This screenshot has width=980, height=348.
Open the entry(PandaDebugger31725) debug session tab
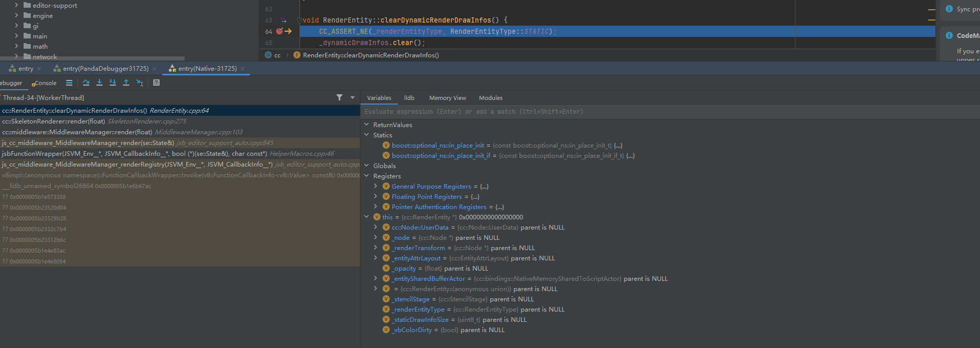coord(106,69)
